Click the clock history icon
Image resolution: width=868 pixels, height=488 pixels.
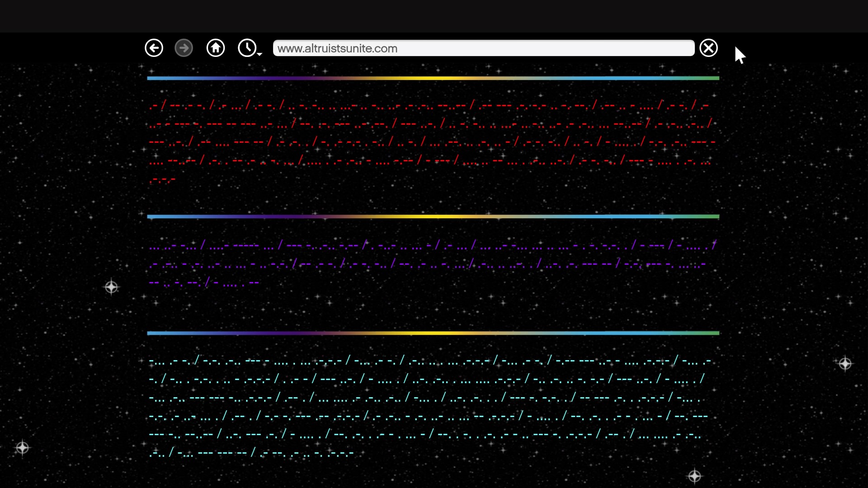[247, 48]
